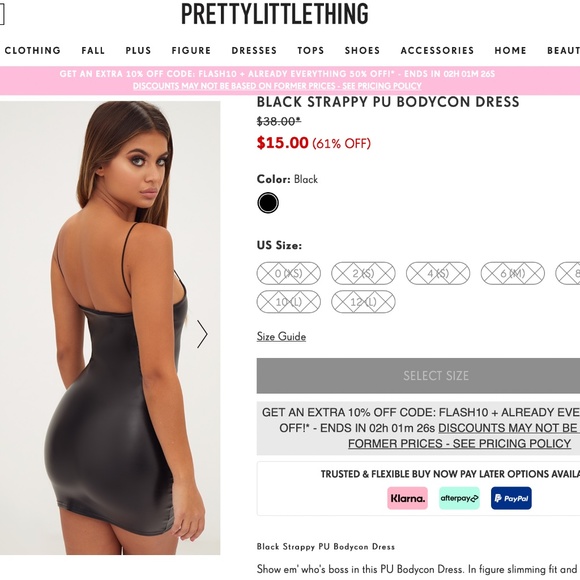Open the Size Guide link

click(x=281, y=337)
